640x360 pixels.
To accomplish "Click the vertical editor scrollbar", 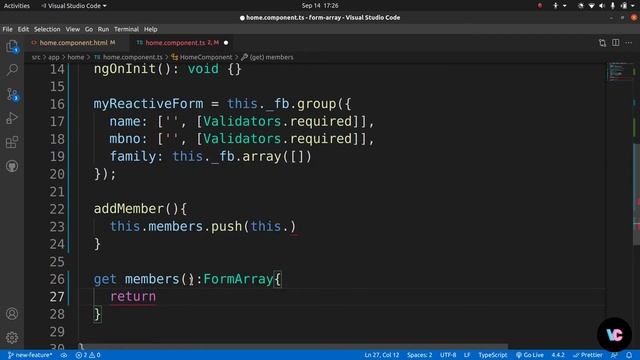I will 636,194.
